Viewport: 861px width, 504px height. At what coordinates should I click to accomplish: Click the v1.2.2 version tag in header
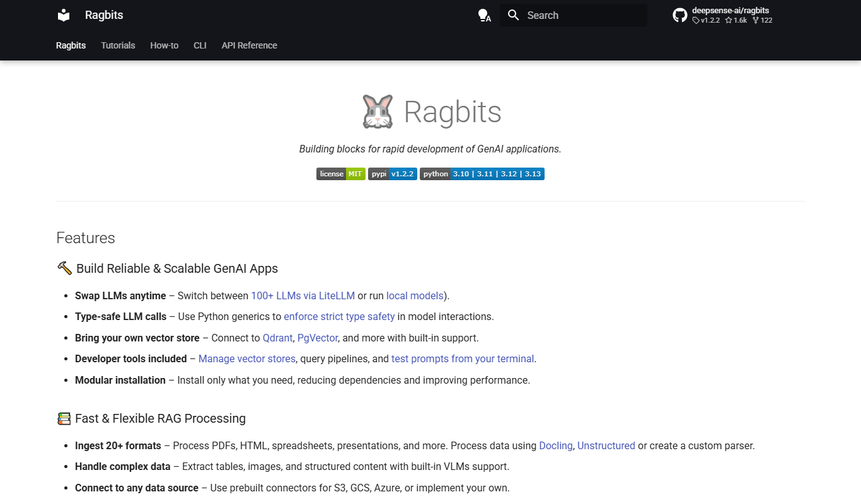point(706,20)
